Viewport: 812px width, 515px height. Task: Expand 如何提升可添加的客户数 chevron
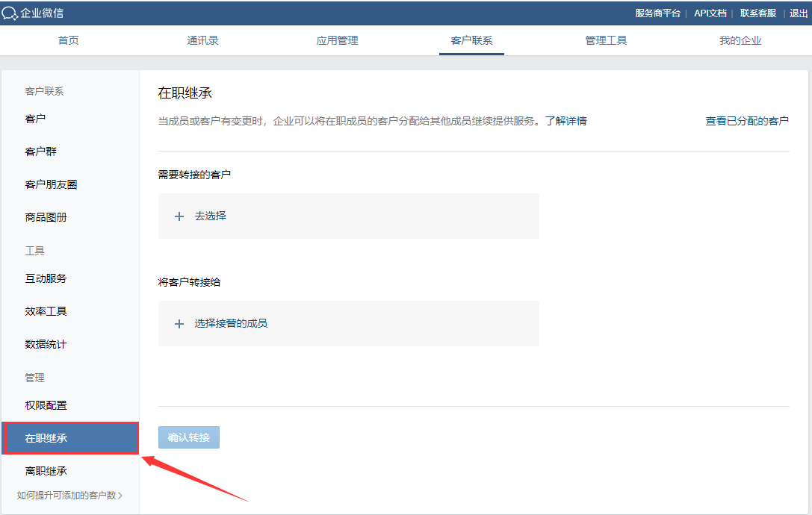click(120, 495)
